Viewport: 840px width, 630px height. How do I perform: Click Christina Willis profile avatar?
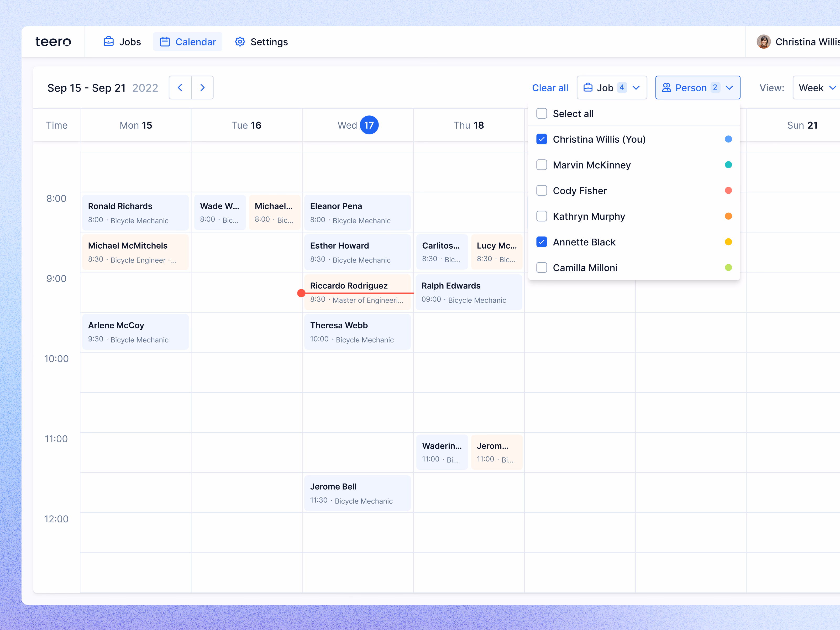(x=763, y=41)
